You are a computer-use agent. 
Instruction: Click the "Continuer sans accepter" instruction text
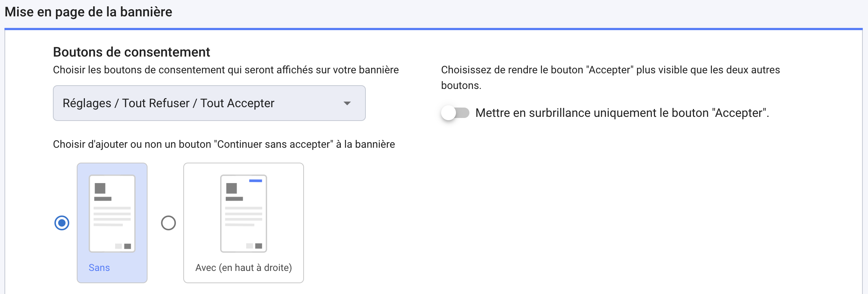point(224,144)
